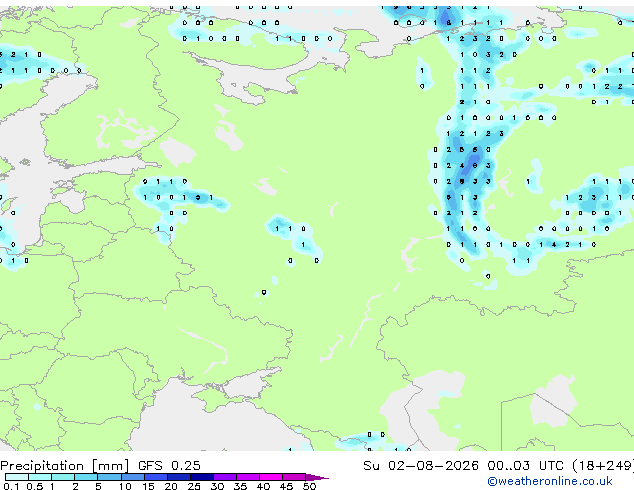
Task: Pick the 30–35 mm purple legend swatch
Action: coord(225,477)
